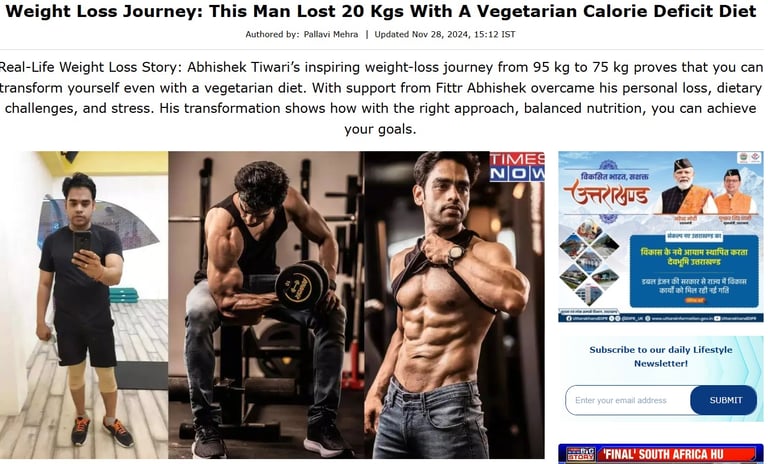Click the SUBMIT newsletter button
Screen dimensions: 768x464
coord(723,400)
